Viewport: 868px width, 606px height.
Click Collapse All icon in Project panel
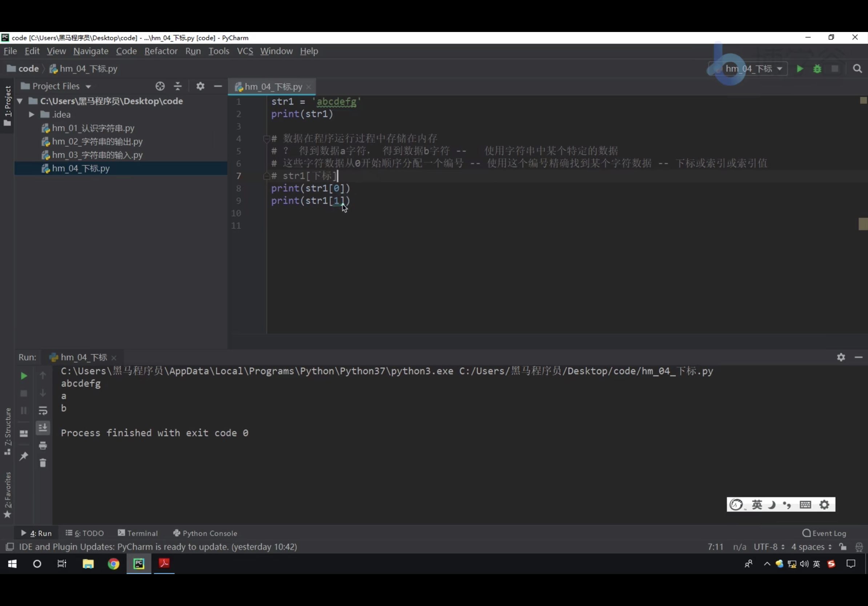178,86
